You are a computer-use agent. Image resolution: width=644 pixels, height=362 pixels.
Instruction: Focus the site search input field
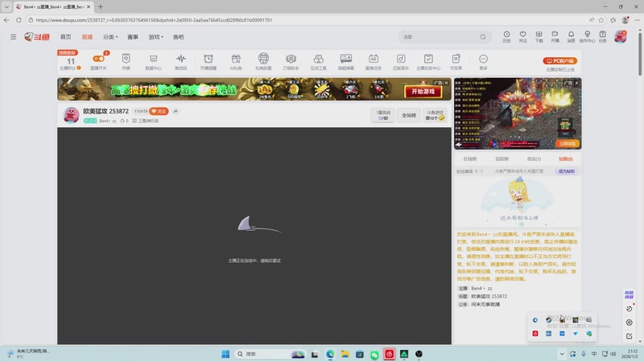tap(440, 37)
